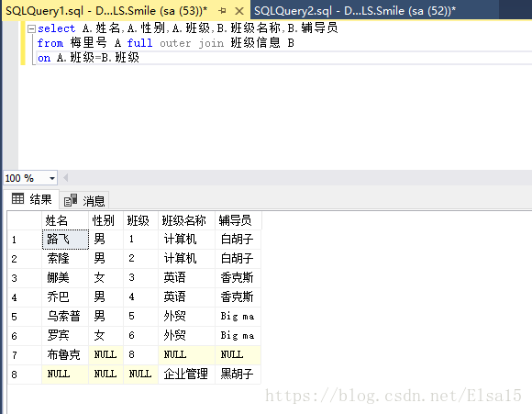Click NULL 性别 cell in 布鲁克 row
The image size is (532, 414).
tap(105, 355)
